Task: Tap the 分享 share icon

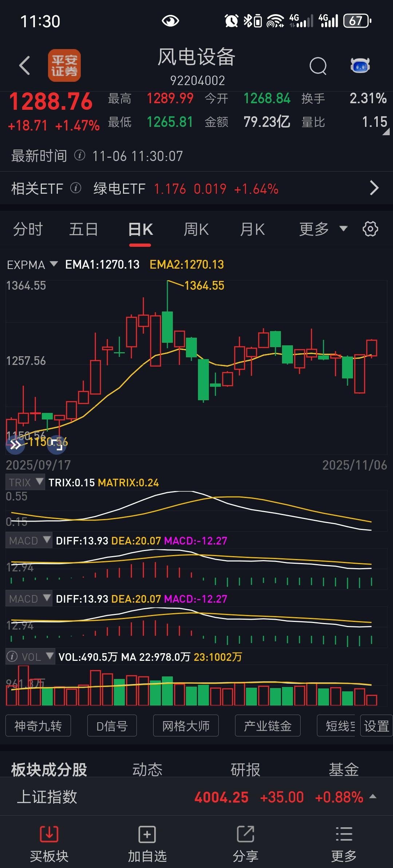Action: pos(246,834)
